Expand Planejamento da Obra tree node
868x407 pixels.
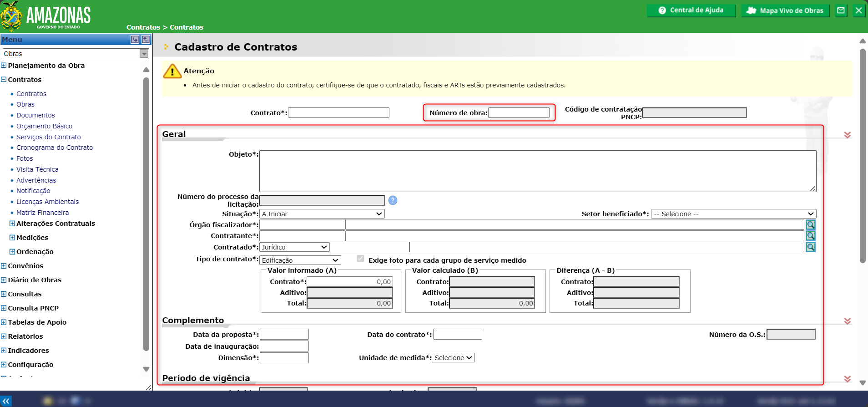(4, 66)
